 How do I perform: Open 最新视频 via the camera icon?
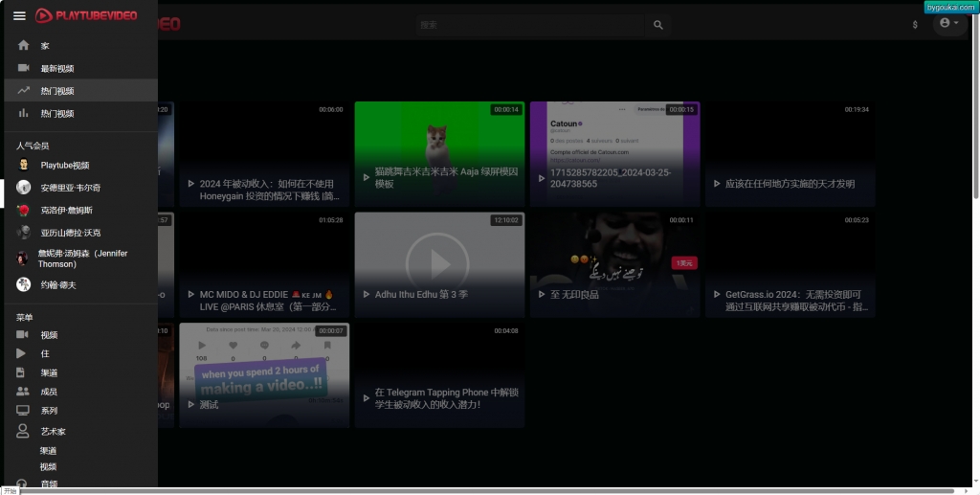pos(24,68)
